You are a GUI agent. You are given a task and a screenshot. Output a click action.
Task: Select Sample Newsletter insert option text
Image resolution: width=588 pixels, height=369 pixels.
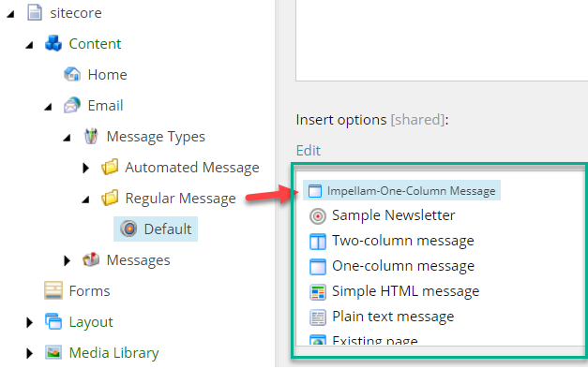[393, 215]
